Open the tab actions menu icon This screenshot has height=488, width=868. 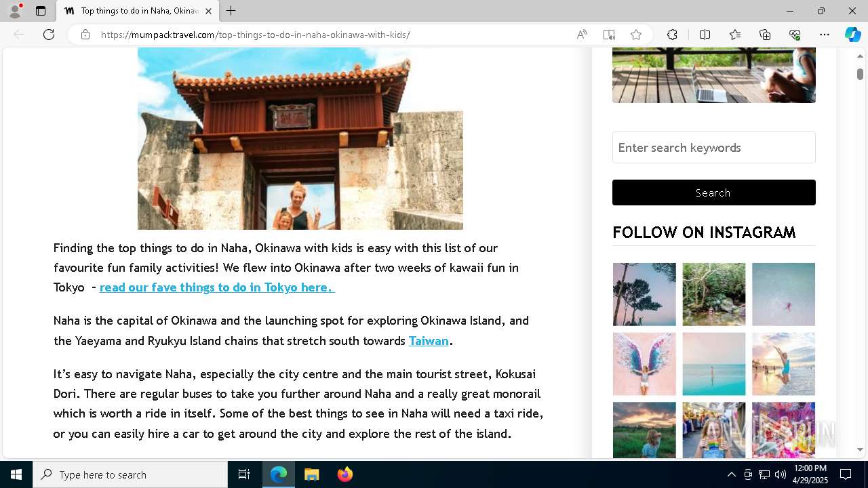41,11
